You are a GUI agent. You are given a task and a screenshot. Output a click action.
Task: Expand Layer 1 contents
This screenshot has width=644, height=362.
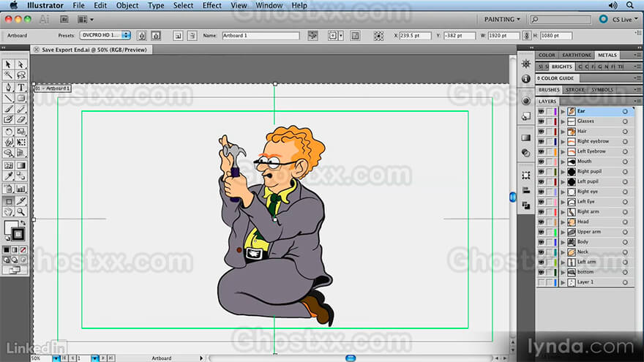point(563,282)
